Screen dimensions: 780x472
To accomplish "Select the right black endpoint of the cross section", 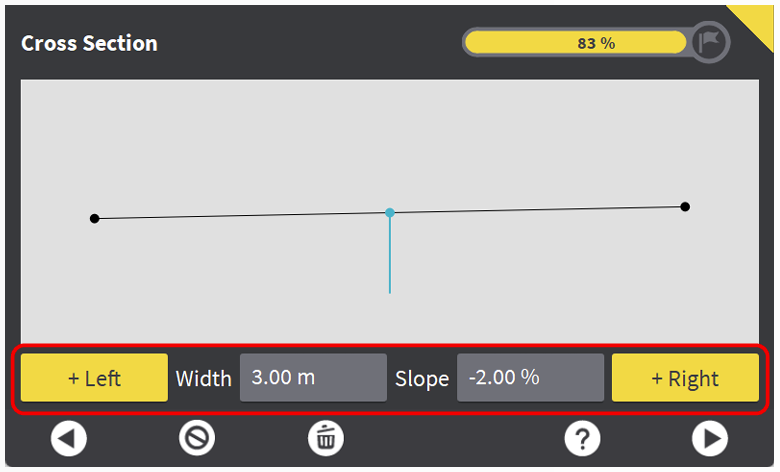I will [x=685, y=207].
